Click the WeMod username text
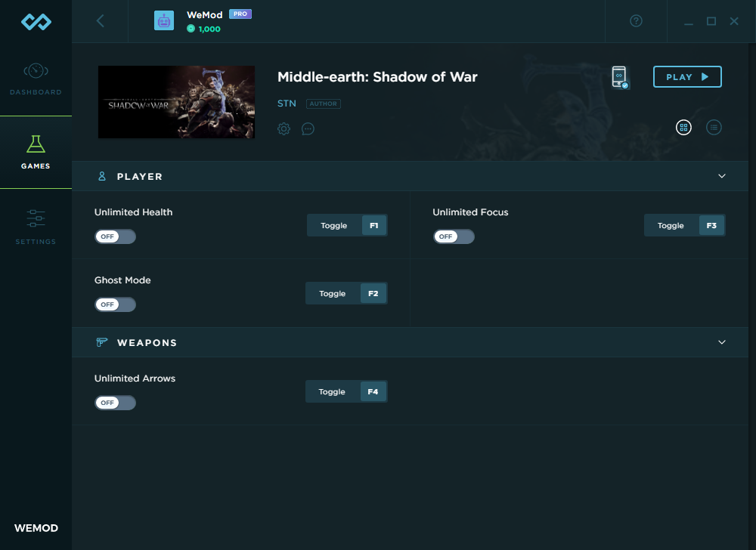Viewport: 756px width, 550px height. click(204, 15)
